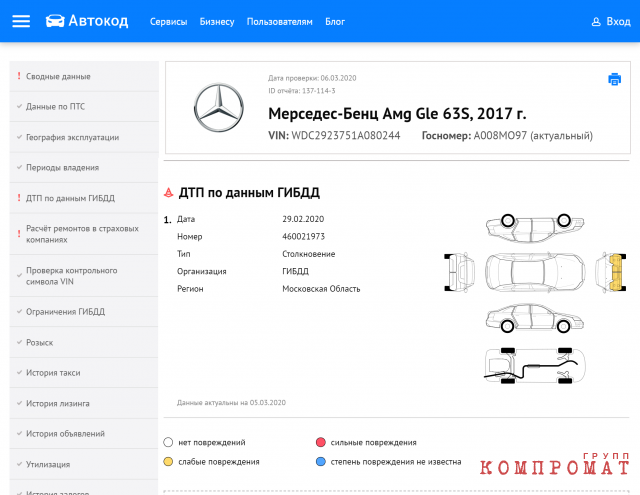Screen dimensions: 640x495
Task: Click the Мерседес-Бенц Amg Gle 63S title
Action: point(397,114)
